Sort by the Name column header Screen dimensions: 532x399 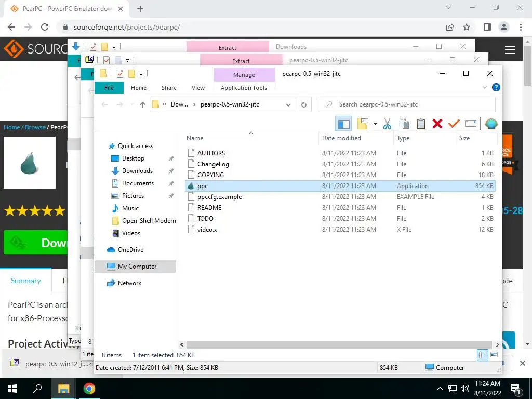pos(251,138)
